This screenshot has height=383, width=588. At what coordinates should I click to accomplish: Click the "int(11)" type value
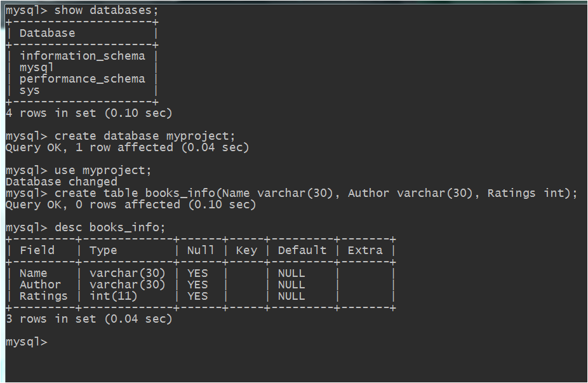(113, 296)
